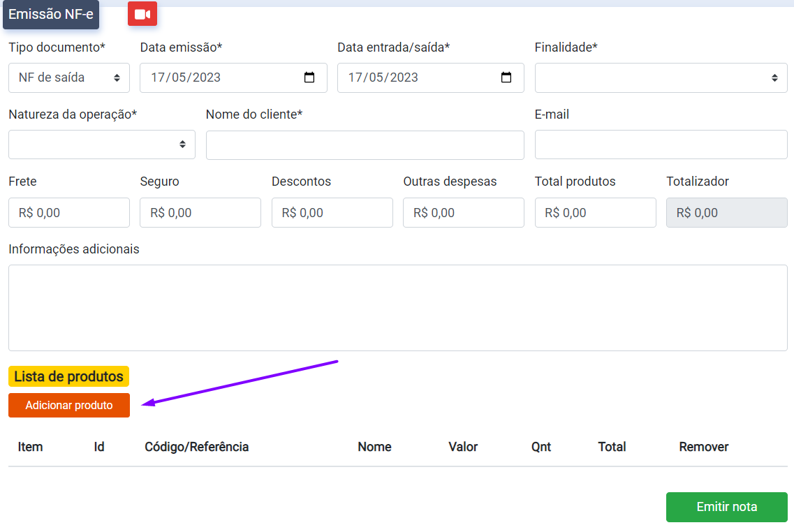Open calendar picker for Data entrada/saída
The height and width of the screenshot is (532, 794).
click(506, 77)
